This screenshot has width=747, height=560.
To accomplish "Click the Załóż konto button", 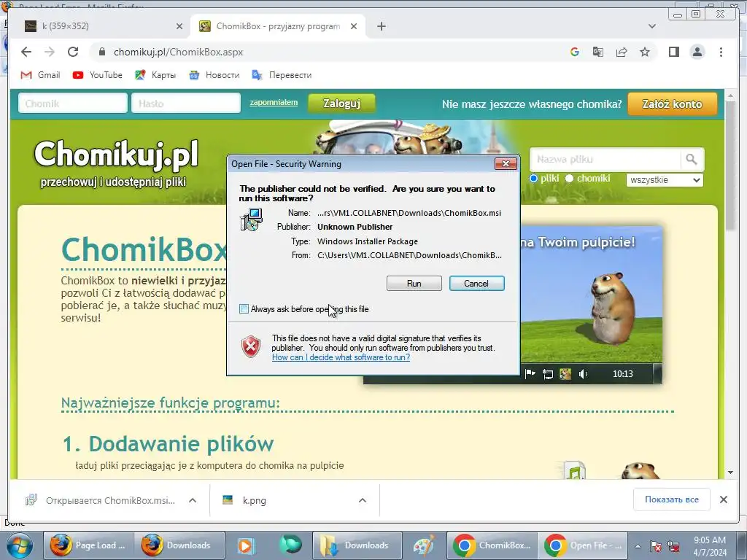I will tap(672, 104).
